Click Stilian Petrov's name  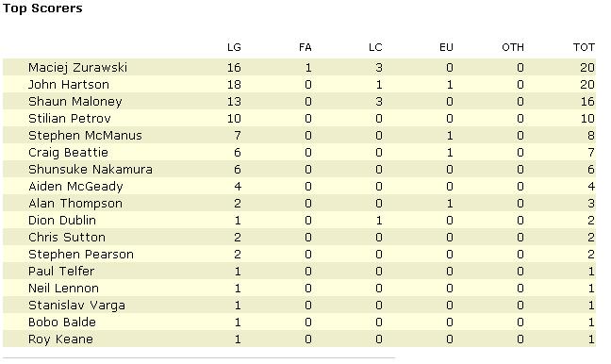coord(70,119)
